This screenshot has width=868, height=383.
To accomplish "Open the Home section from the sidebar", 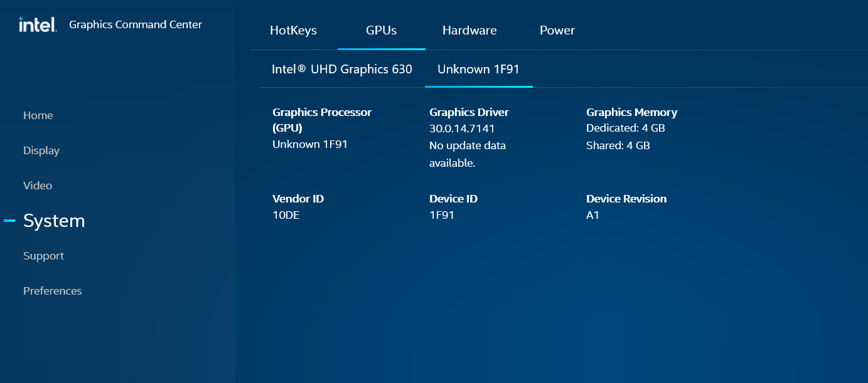I will 38,115.
